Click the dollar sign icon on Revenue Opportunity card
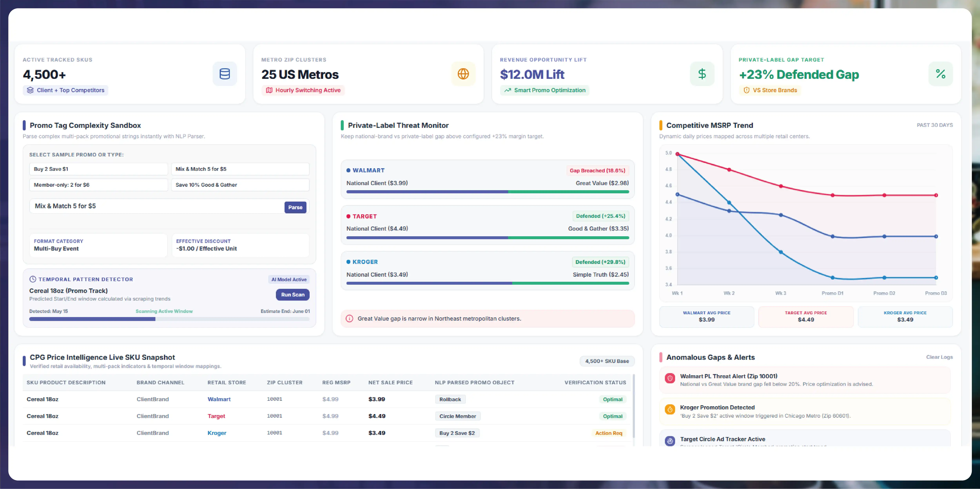The width and height of the screenshot is (980, 489). pyautogui.click(x=702, y=74)
